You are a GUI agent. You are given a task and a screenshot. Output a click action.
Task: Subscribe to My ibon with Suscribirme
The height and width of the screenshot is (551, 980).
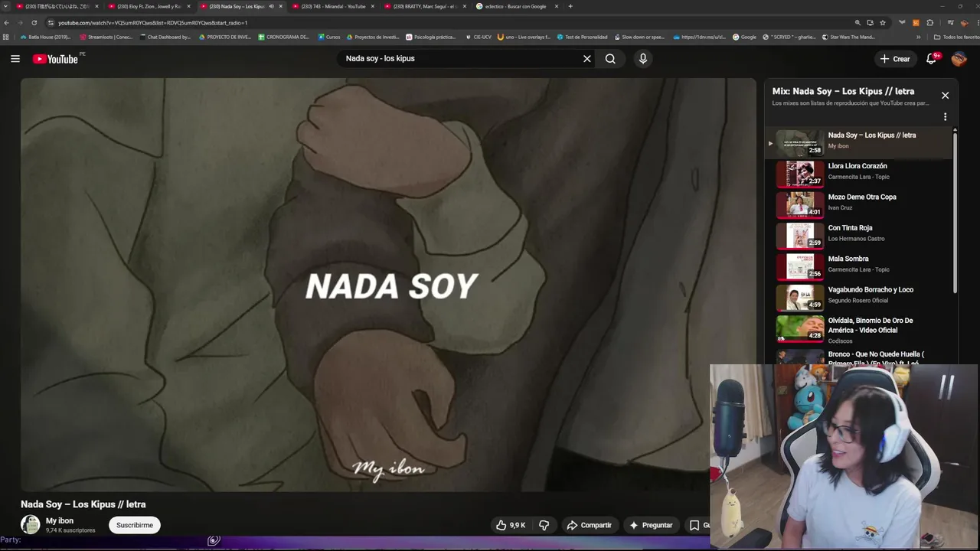(135, 525)
